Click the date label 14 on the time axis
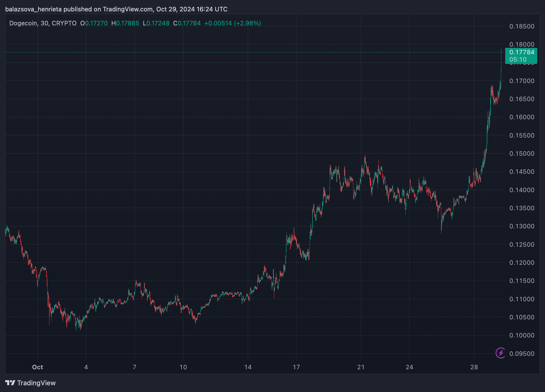Image resolution: width=545 pixels, height=392 pixels. (248, 367)
